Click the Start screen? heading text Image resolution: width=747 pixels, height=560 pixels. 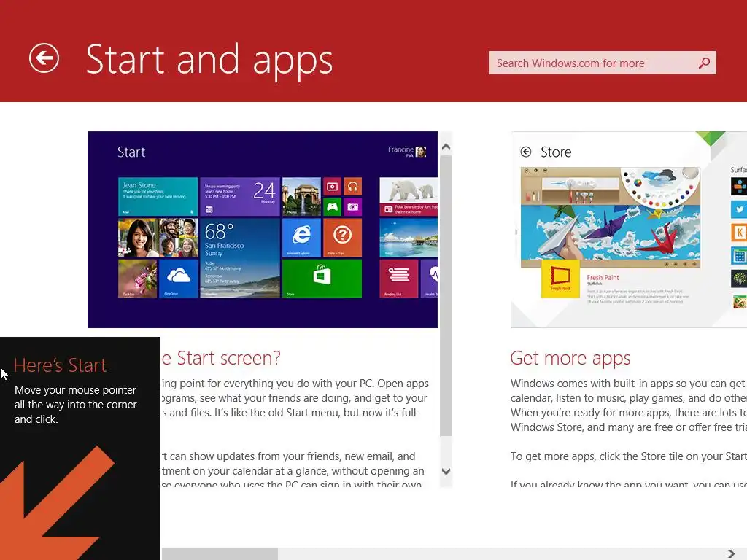[x=222, y=358]
